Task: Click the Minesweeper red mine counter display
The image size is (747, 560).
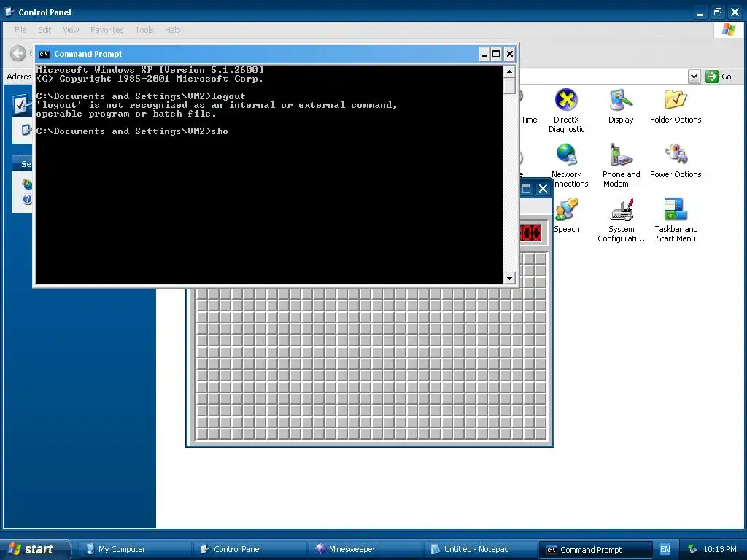Action: click(530, 233)
